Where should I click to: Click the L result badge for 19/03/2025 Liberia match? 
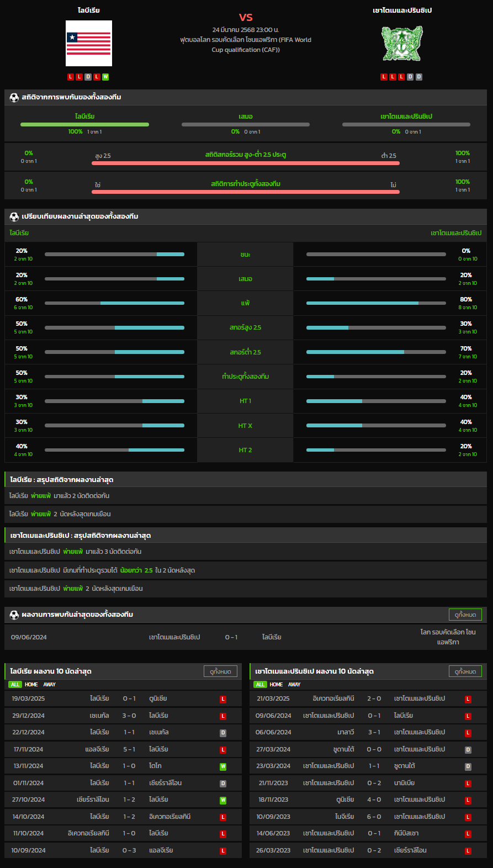click(x=223, y=699)
